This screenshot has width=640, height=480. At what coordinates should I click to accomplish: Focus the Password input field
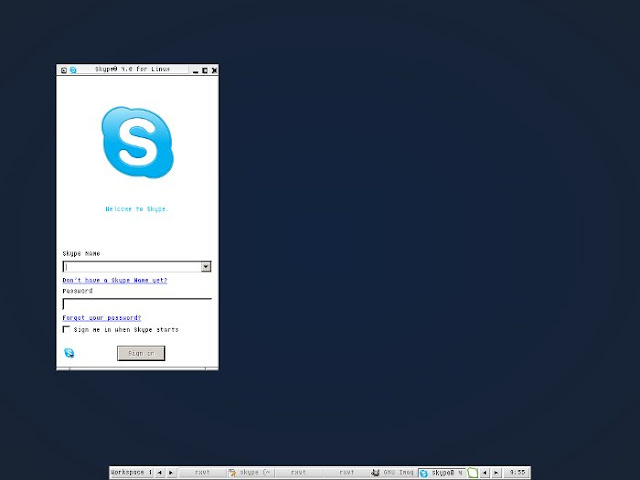(137, 304)
